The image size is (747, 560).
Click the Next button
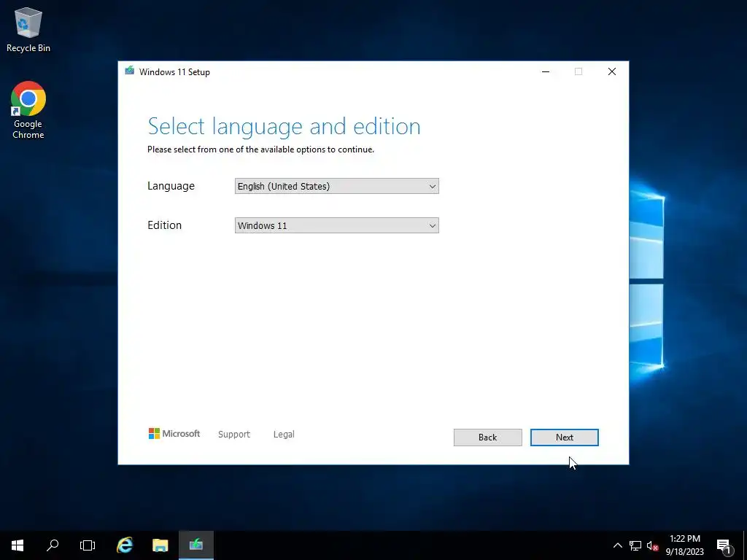(565, 437)
